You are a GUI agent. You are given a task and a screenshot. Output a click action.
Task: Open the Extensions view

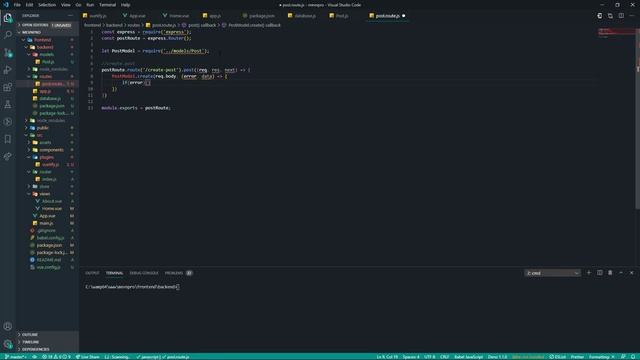(8, 87)
